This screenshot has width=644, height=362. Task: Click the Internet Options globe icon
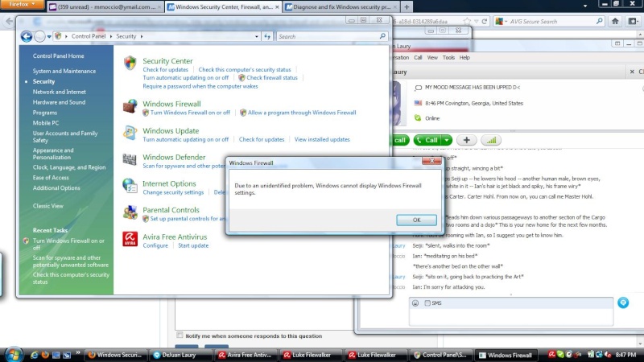[x=130, y=186]
